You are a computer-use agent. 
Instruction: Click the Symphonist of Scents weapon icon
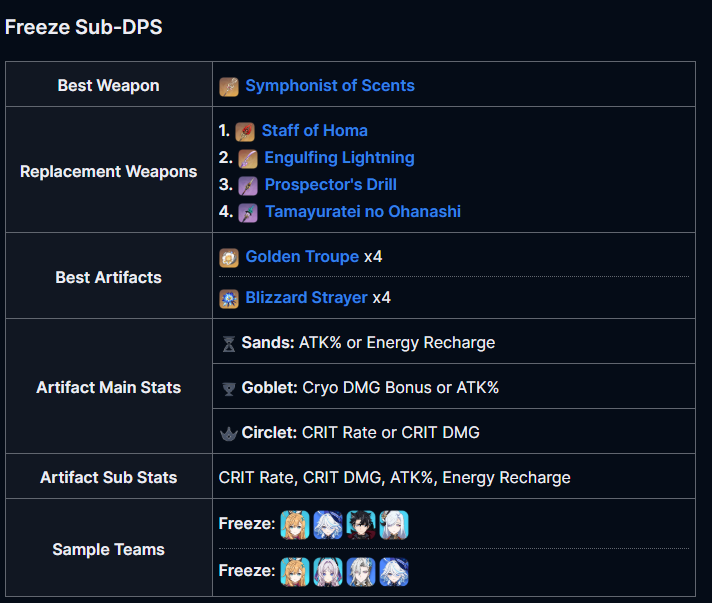point(229,87)
